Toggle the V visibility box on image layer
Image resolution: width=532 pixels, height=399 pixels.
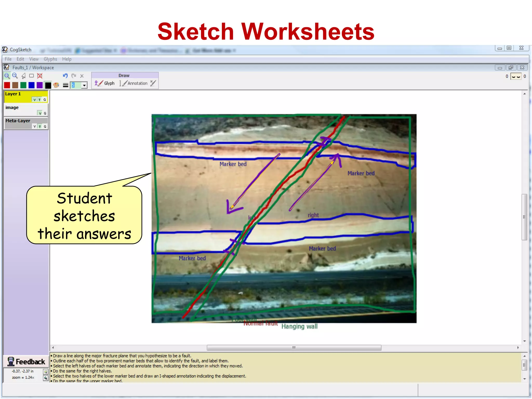pos(40,113)
